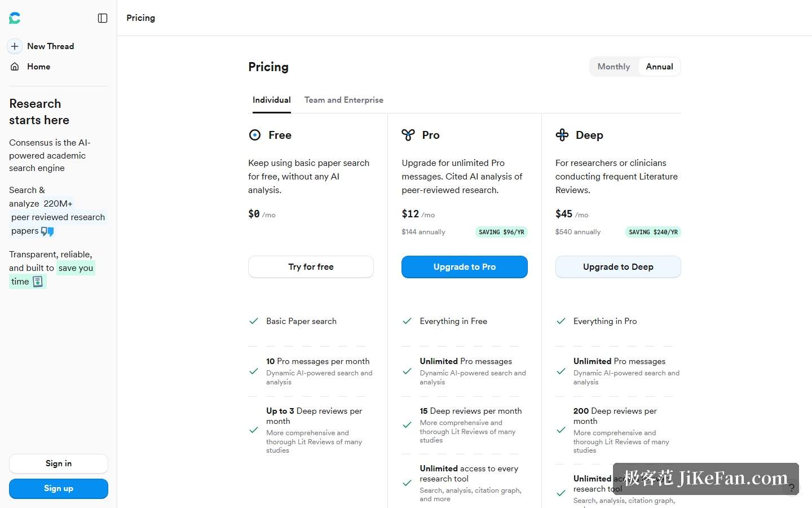Click the Up to 3 Deep reviews text

coord(314,416)
